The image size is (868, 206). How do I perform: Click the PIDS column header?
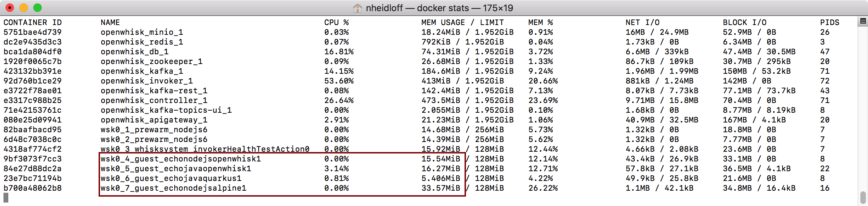pos(829,23)
